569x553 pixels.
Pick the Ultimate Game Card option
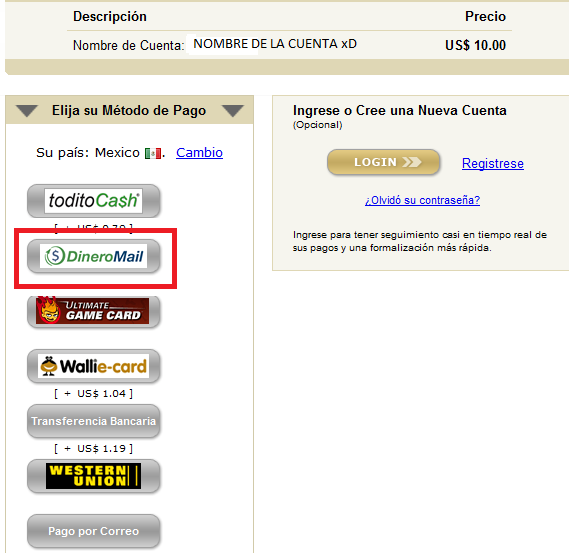94,311
